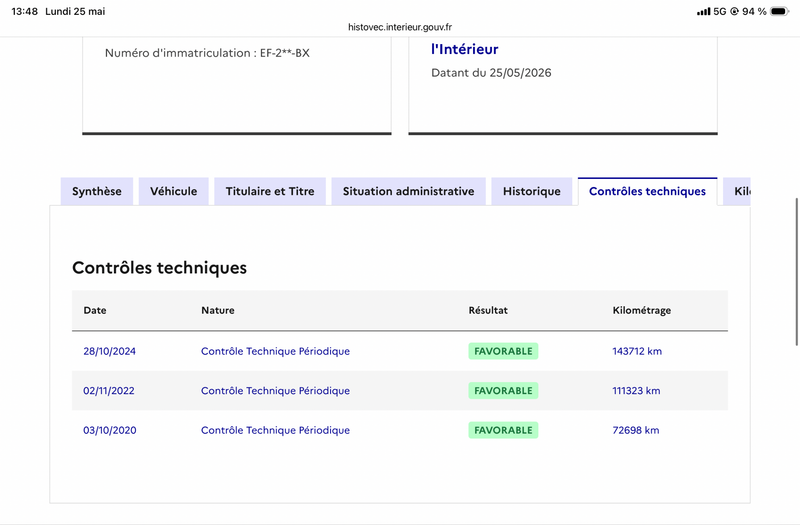Screen dimensions: 800x525
Task: Open the Situation administrative tab
Action: 408,191
